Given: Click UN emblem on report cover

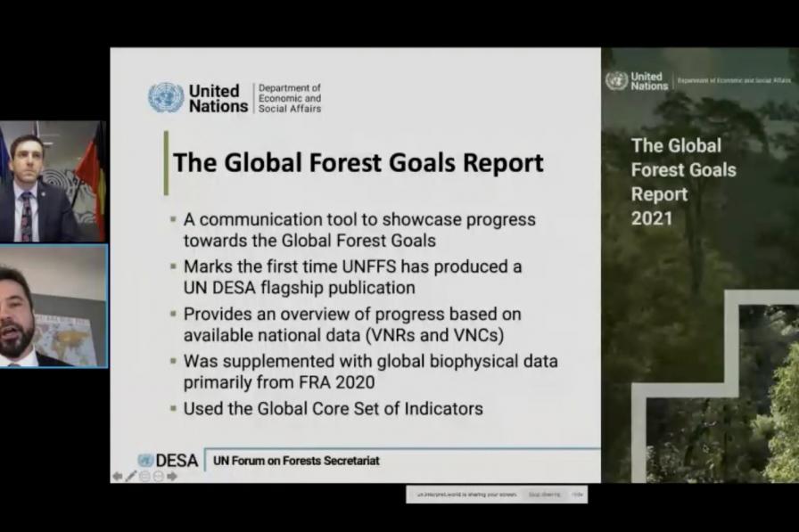Looking at the screenshot, I should [616, 81].
